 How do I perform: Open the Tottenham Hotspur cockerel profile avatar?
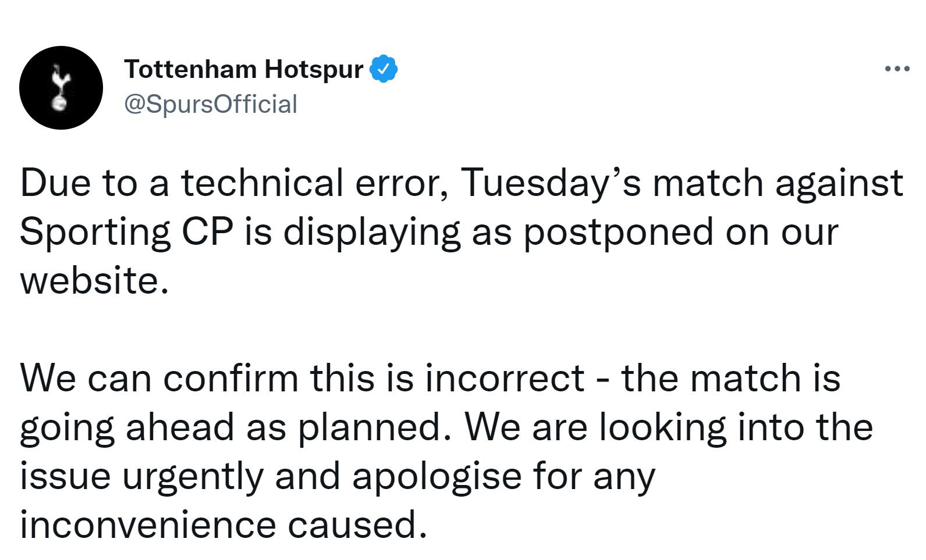pyautogui.click(x=61, y=88)
